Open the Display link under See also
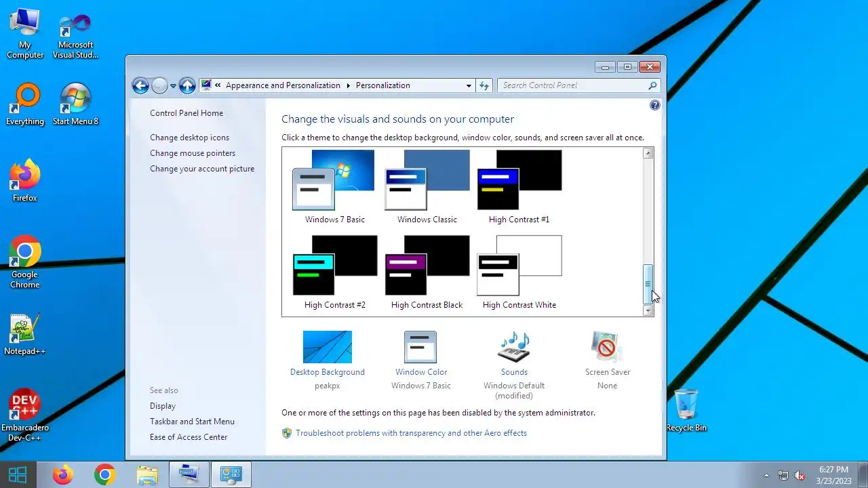The height and width of the screenshot is (488, 868). coord(163,406)
